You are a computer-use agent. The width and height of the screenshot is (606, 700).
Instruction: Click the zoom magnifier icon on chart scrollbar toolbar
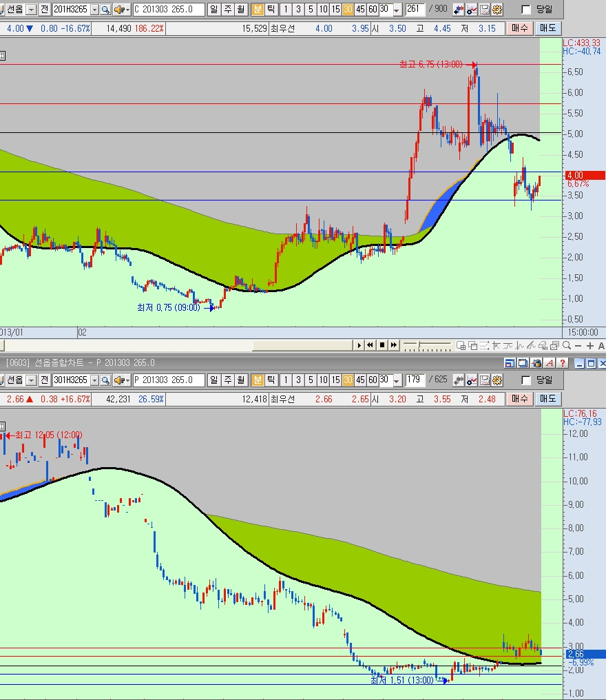[566, 345]
